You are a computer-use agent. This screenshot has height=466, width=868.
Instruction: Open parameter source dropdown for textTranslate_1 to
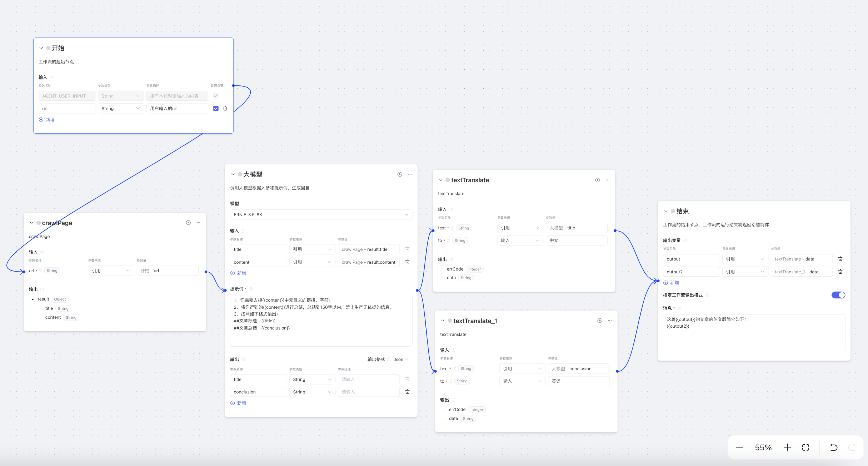(522, 381)
